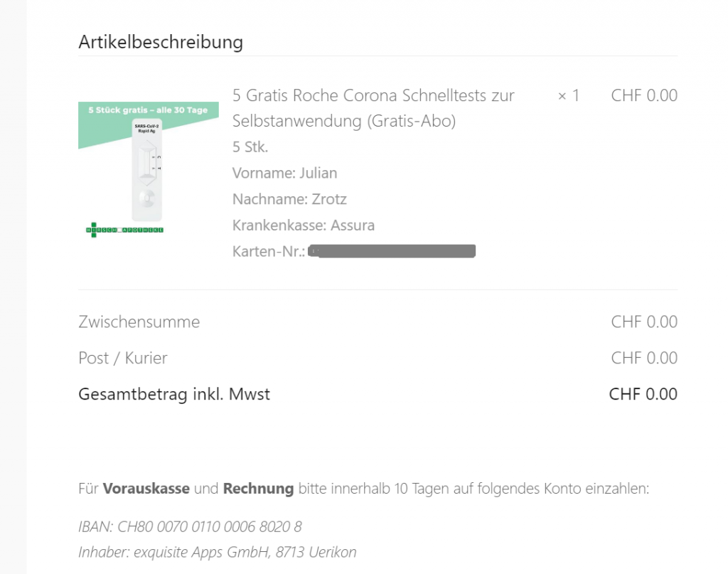Click Krankenkasse: Assura line
The height and width of the screenshot is (574, 728).
click(x=303, y=225)
